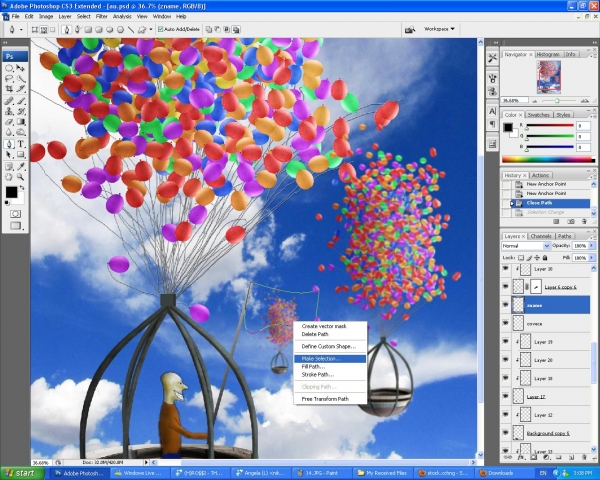The image size is (600, 480).
Task: Hide Layer 17 with its eye icon
Action: point(506,397)
